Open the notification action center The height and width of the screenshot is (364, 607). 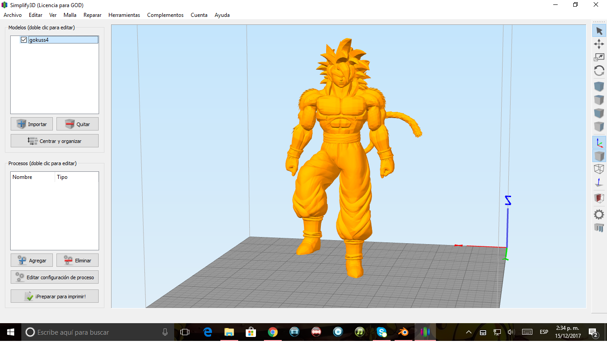(x=593, y=332)
